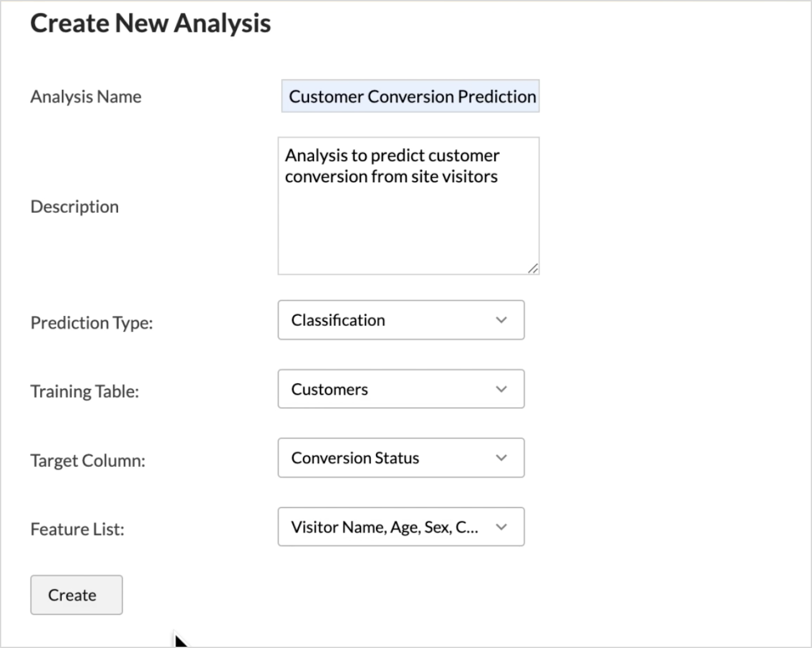Open the Target Column dropdown
Viewport: 812px width, 648px height.
pos(401,458)
